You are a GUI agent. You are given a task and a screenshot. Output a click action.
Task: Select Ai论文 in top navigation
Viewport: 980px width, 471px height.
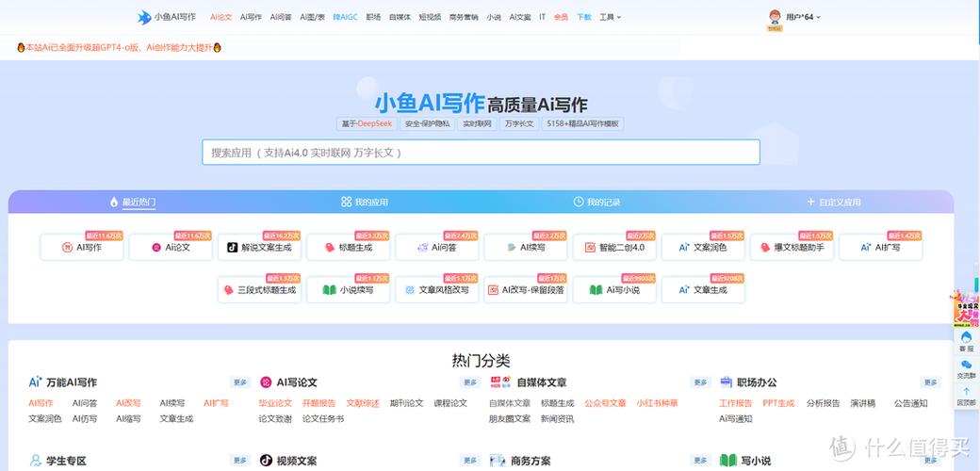pyautogui.click(x=221, y=18)
